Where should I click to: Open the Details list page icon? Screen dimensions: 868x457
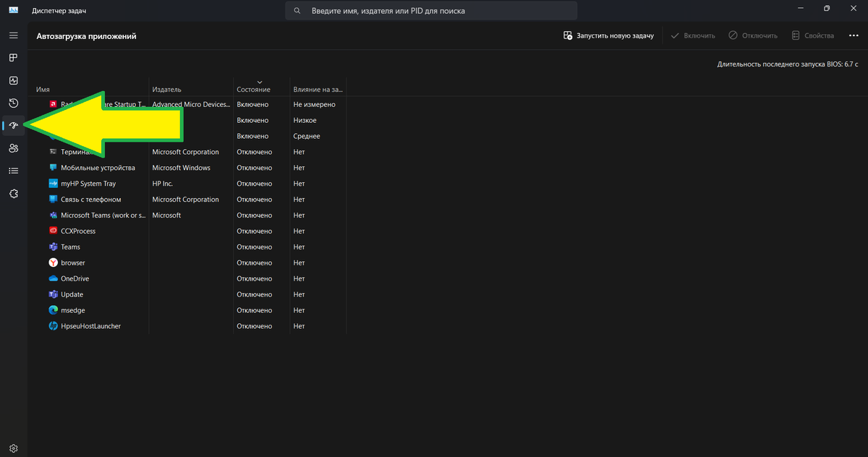pos(13,171)
